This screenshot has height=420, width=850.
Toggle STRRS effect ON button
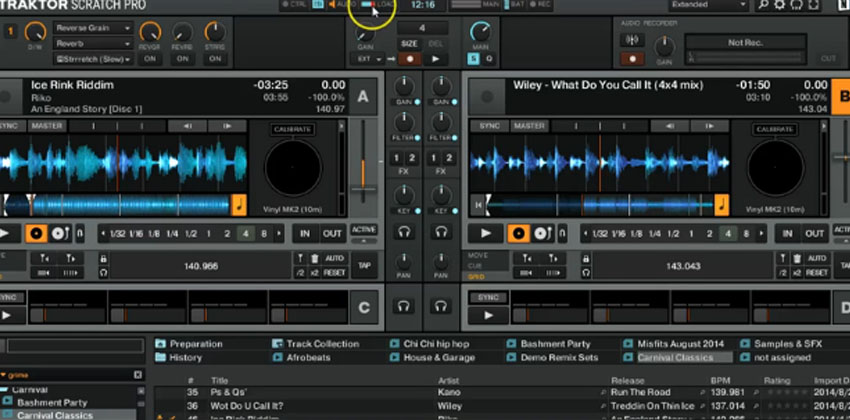click(x=215, y=59)
